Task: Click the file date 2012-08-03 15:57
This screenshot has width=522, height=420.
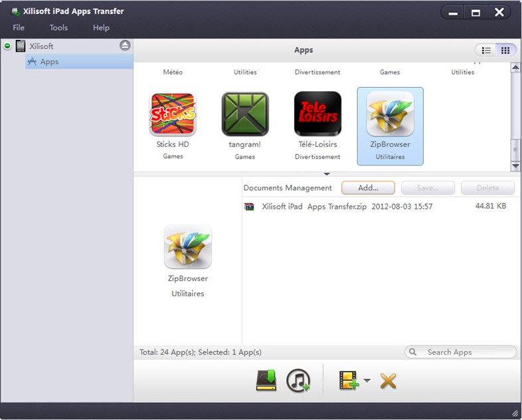Action: click(x=402, y=207)
